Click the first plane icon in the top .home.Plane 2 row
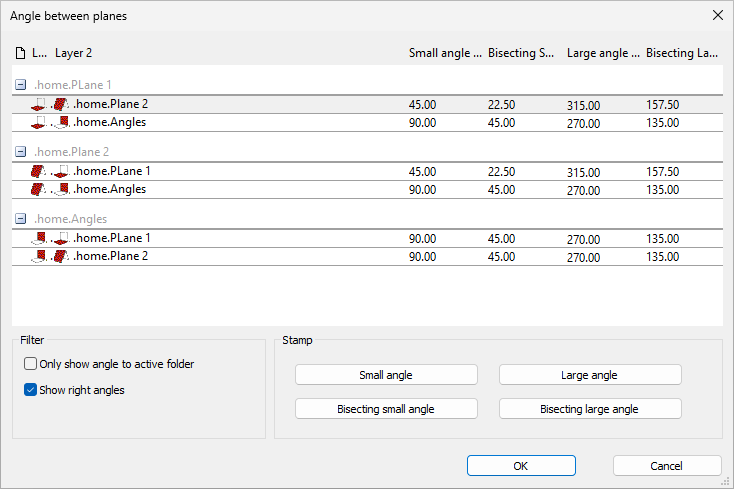Image resolution: width=734 pixels, height=489 pixels. point(40,104)
